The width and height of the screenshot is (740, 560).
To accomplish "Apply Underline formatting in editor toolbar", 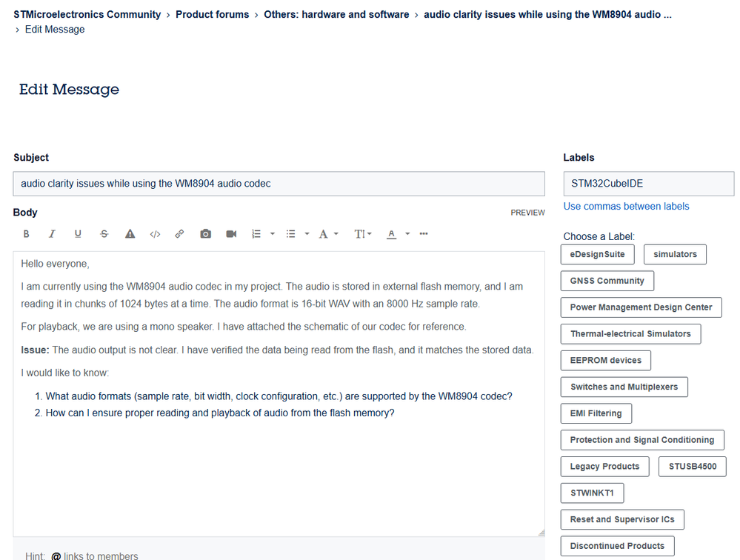I will pos(78,234).
